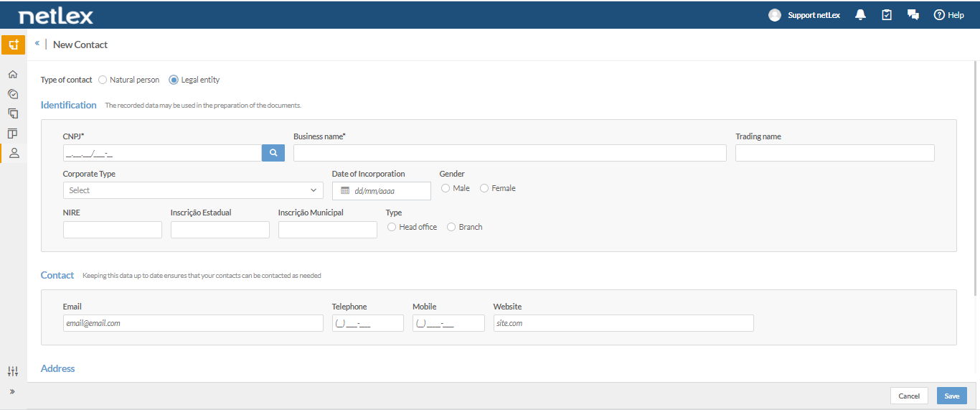The height and width of the screenshot is (410, 980).
Task: Open the Support netLex user avatar
Action: point(775,15)
